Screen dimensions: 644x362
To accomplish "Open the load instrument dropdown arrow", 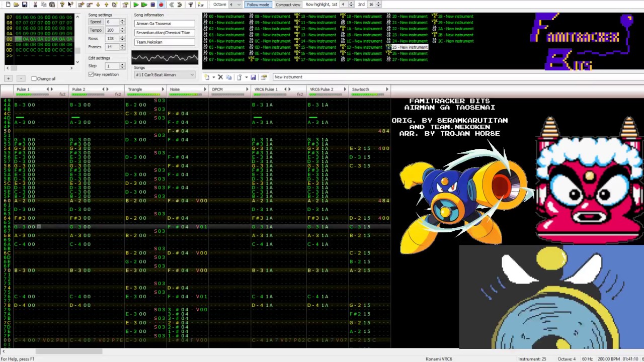I will 246,77.
